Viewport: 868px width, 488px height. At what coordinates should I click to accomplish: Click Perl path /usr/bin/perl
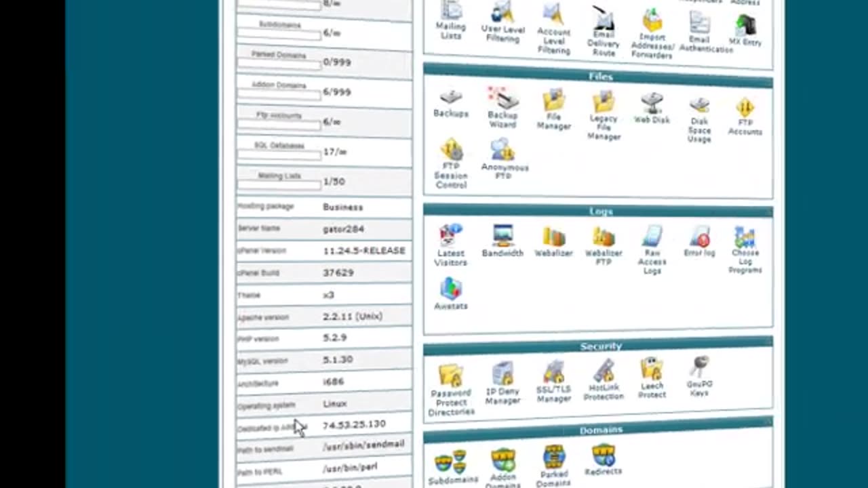(350, 468)
